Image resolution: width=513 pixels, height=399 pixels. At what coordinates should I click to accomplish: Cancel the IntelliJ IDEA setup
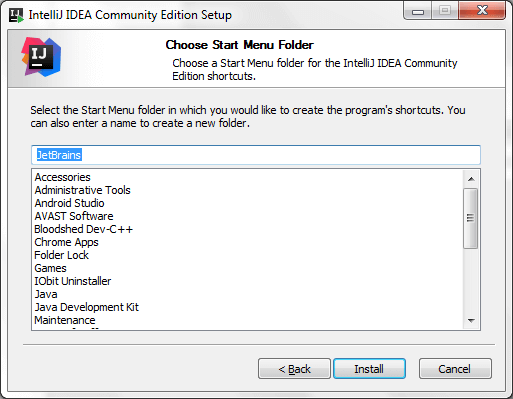pos(455,369)
